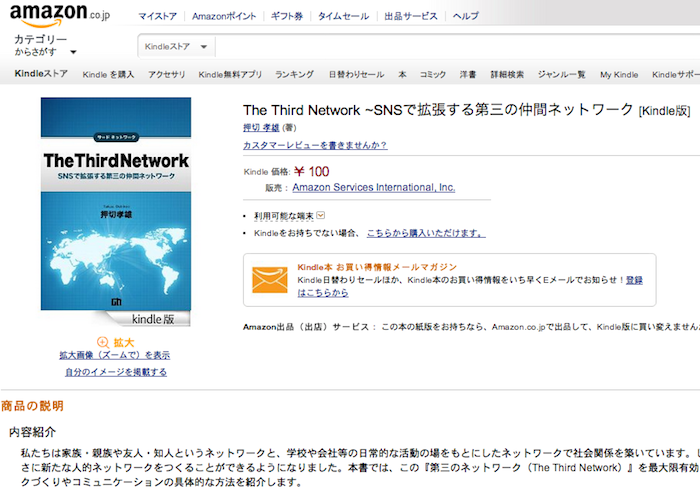Screen dimensions: 700x496
Task: Open 詳細検索 in subnav
Action: 507,75
